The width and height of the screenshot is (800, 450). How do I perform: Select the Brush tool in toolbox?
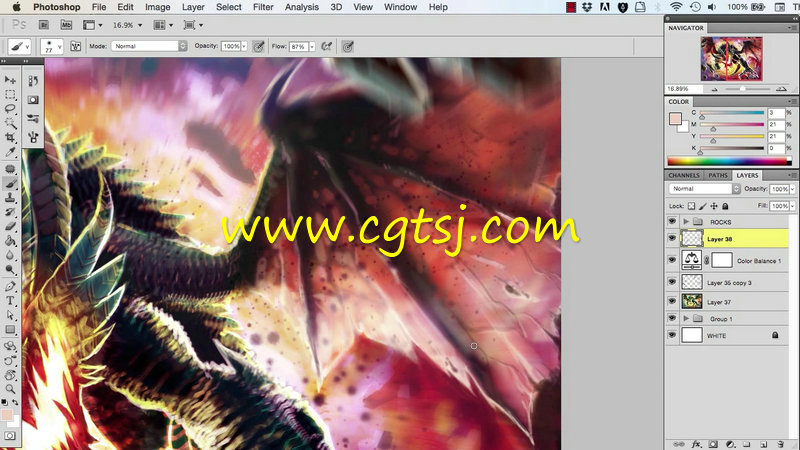click(10, 184)
